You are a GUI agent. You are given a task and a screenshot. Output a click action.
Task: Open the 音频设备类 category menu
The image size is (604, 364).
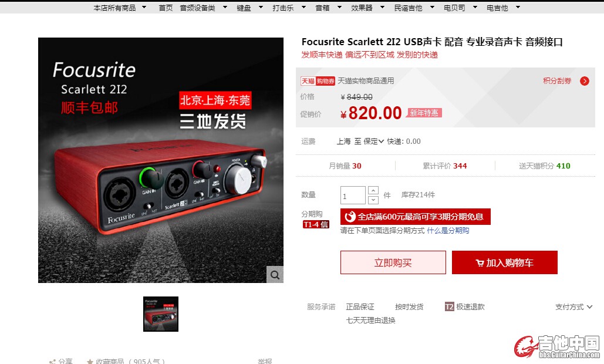pos(203,8)
